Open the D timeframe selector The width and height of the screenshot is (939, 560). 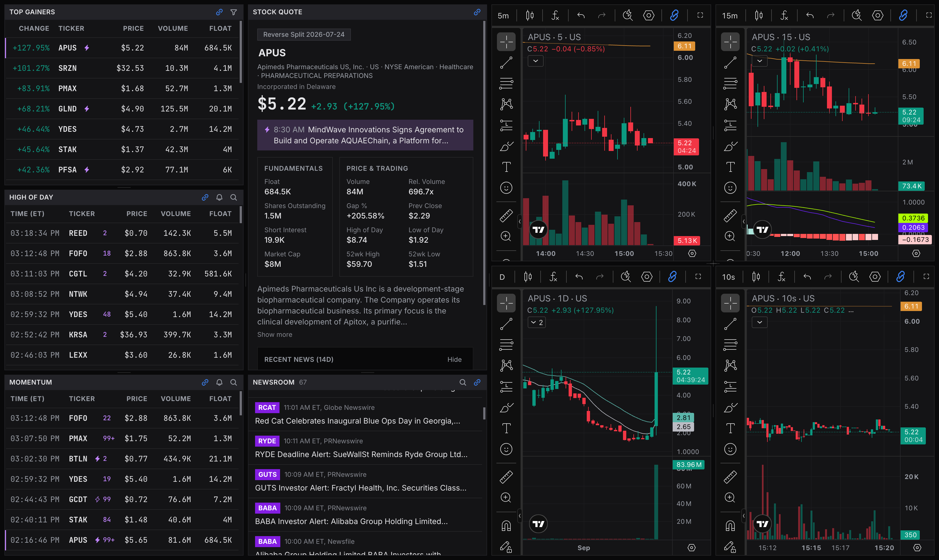click(502, 277)
